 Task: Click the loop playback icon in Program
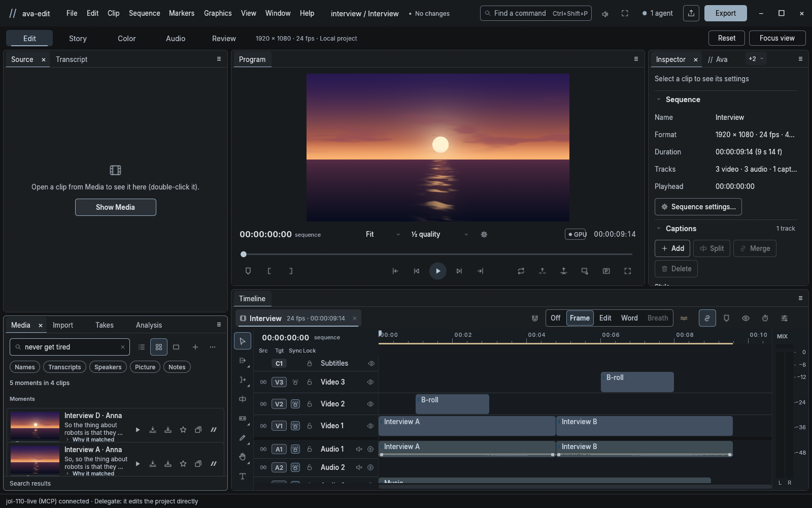pyautogui.click(x=521, y=271)
